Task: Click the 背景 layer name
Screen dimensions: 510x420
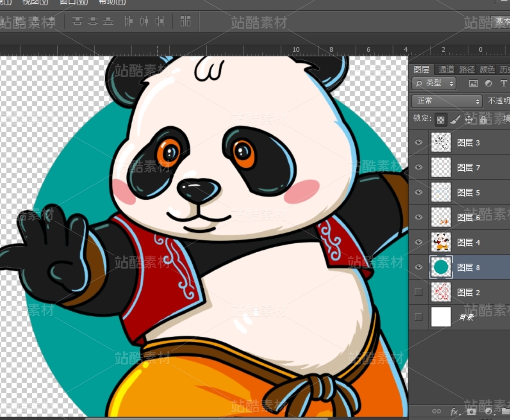Action: tap(466, 317)
